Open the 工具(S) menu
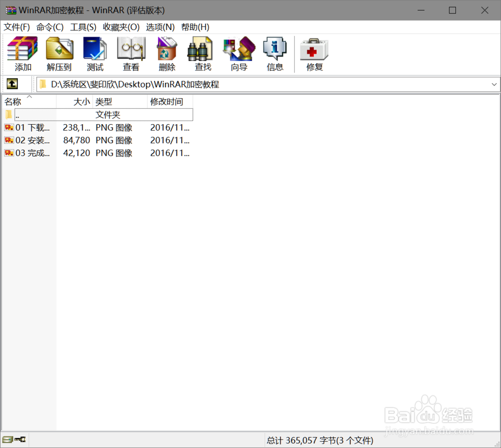Screen dimensions: 501x448 [83, 27]
